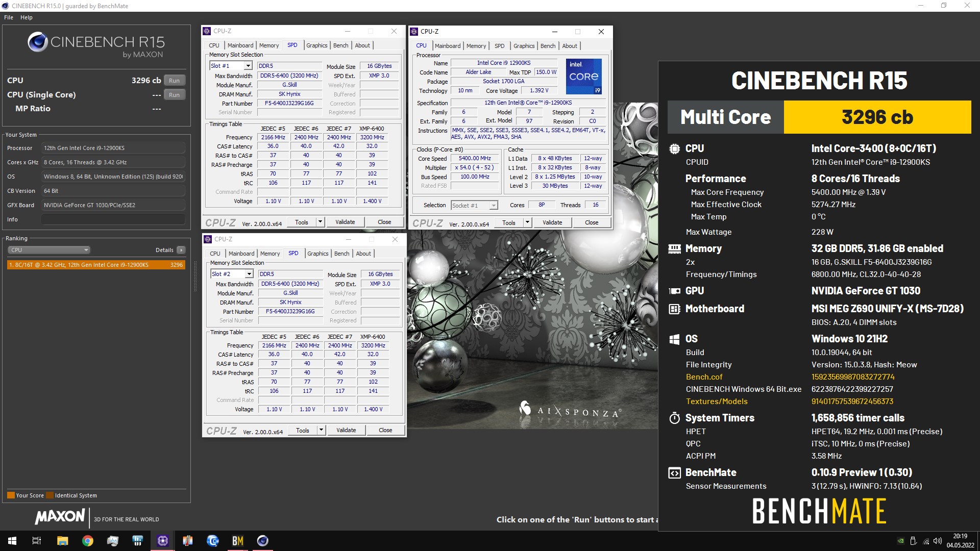Click the Motherboard icon in the BenchMate panel
Viewport: 980px width, 551px height.
674,309
